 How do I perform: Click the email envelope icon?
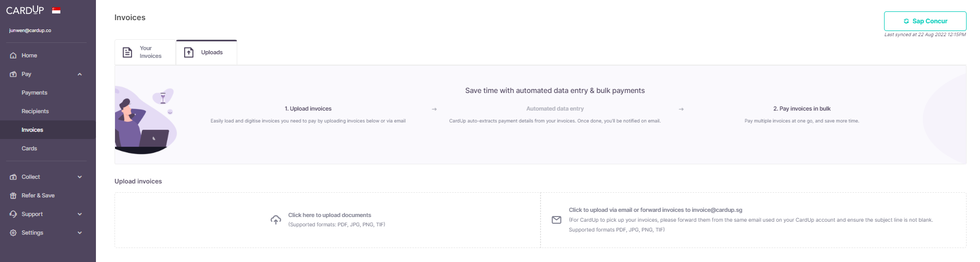(x=557, y=220)
